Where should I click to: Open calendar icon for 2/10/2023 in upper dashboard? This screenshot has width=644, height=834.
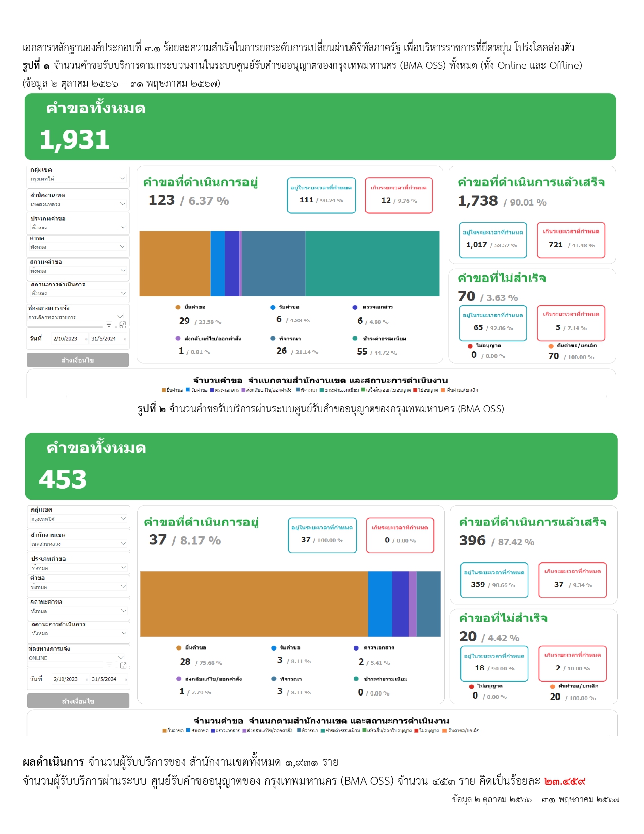click(86, 339)
